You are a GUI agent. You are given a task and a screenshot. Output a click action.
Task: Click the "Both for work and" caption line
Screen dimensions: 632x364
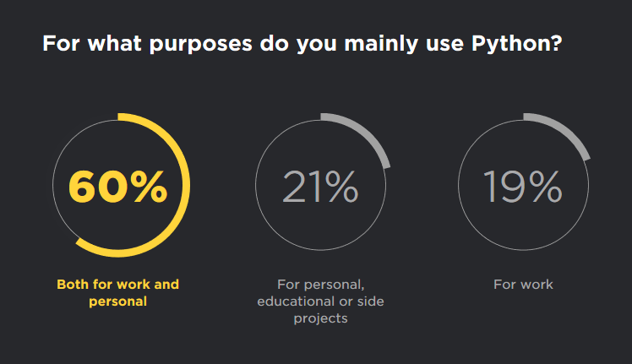click(117, 284)
